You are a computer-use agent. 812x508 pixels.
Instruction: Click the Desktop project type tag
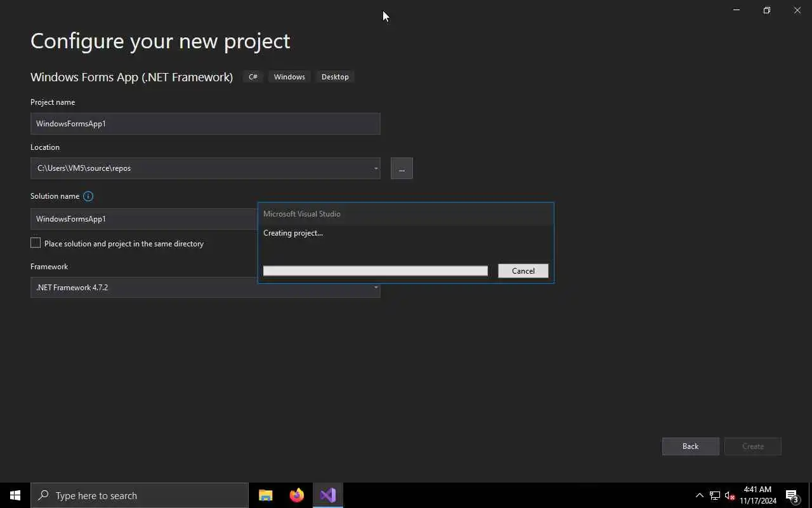tap(335, 77)
